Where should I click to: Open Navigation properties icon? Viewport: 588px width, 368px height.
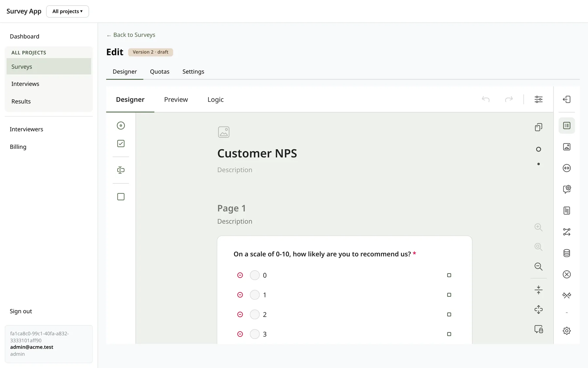pos(567,168)
